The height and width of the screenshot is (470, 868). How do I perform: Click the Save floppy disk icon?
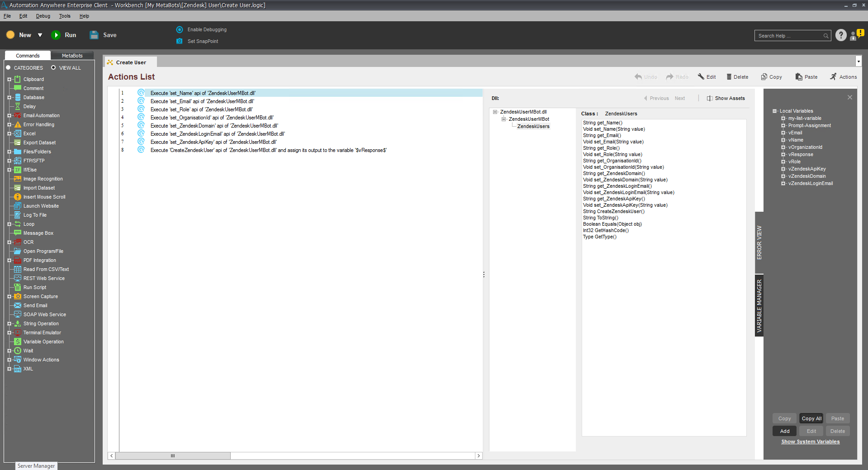(94, 35)
